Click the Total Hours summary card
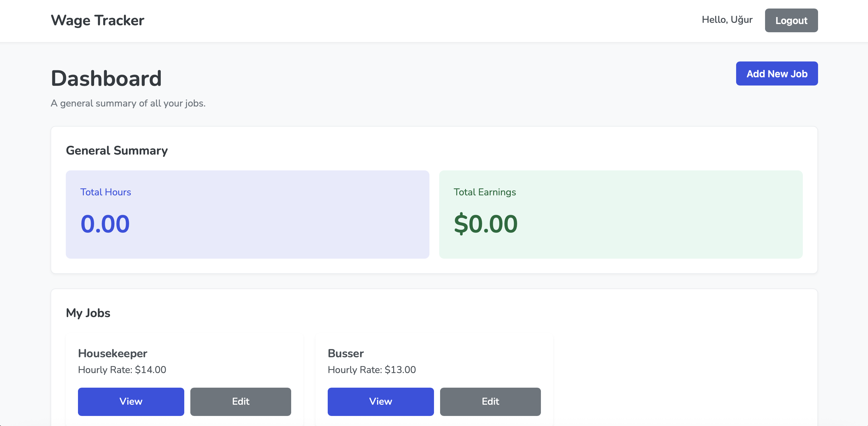 point(247,215)
